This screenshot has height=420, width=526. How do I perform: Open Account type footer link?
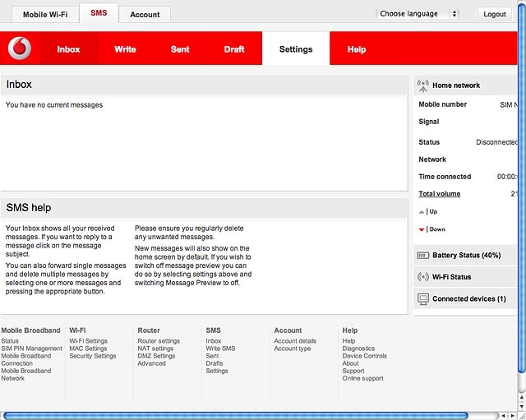293,348
